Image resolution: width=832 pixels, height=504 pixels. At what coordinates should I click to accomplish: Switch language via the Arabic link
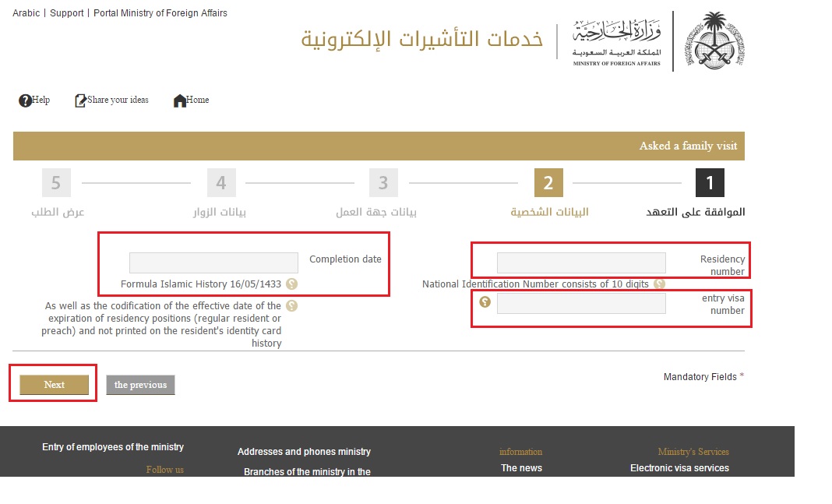pos(26,13)
